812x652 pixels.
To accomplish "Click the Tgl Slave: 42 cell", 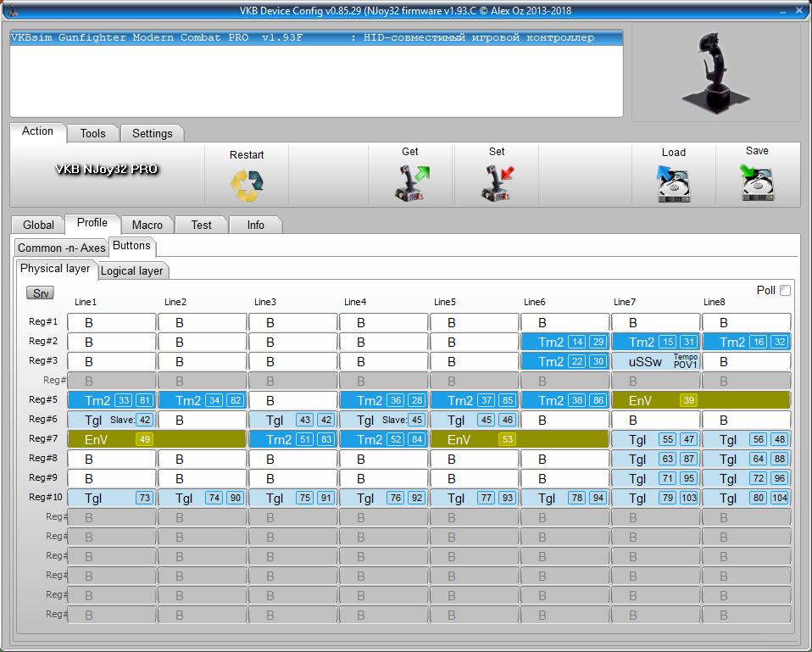I will tap(112, 420).
